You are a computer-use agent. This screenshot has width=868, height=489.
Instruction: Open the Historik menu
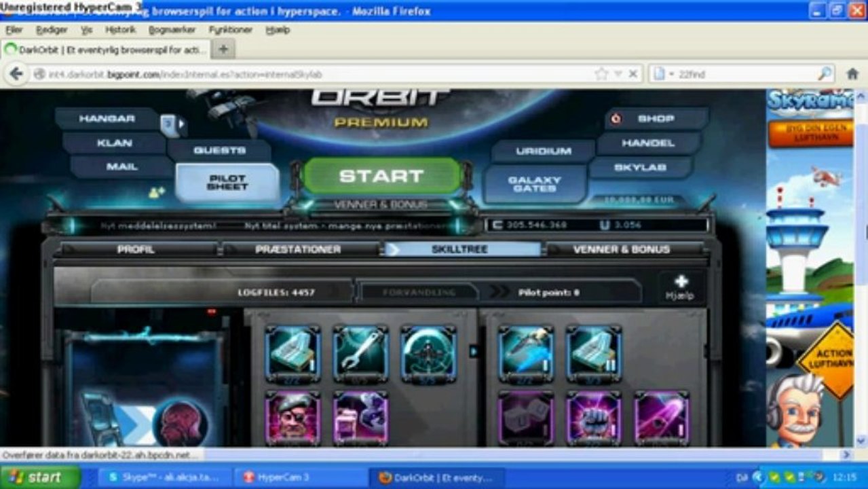120,30
